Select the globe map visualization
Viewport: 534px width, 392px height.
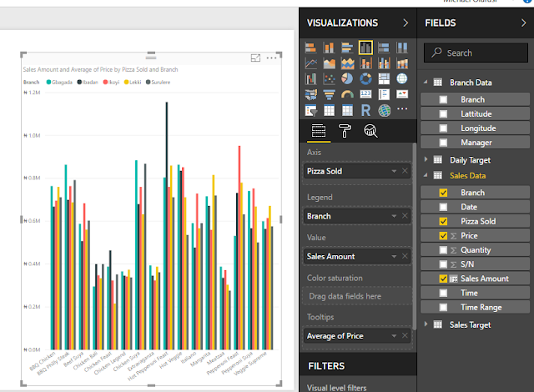pyautogui.click(x=402, y=79)
